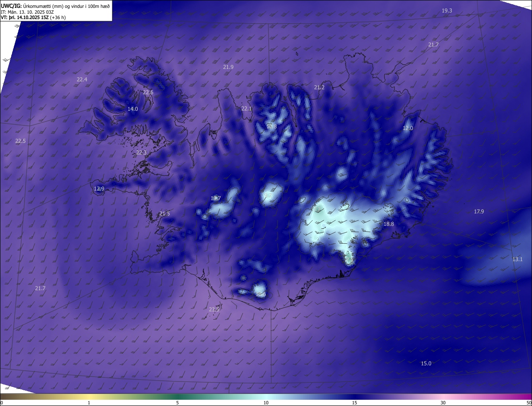
Task: Click the 22.6 value over the Westfjords
Action: pyautogui.click(x=148, y=92)
